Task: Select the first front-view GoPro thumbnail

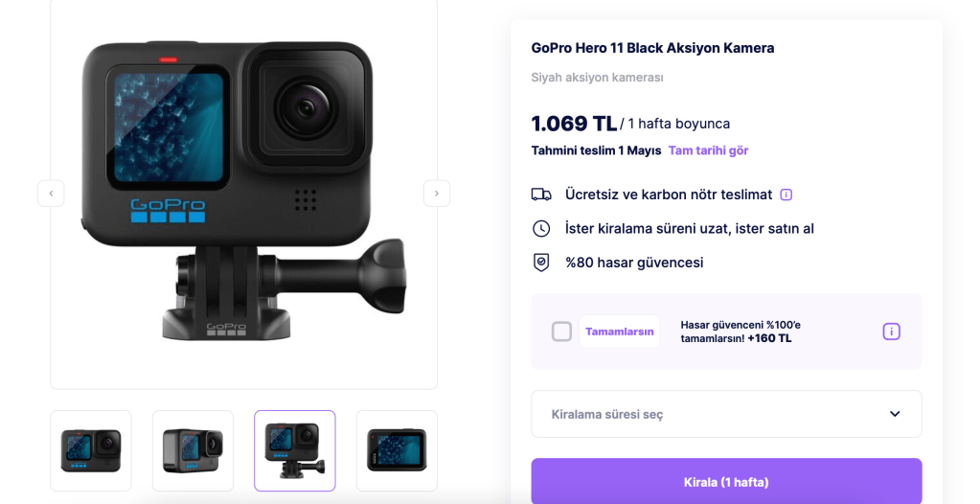Action: click(x=91, y=450)
